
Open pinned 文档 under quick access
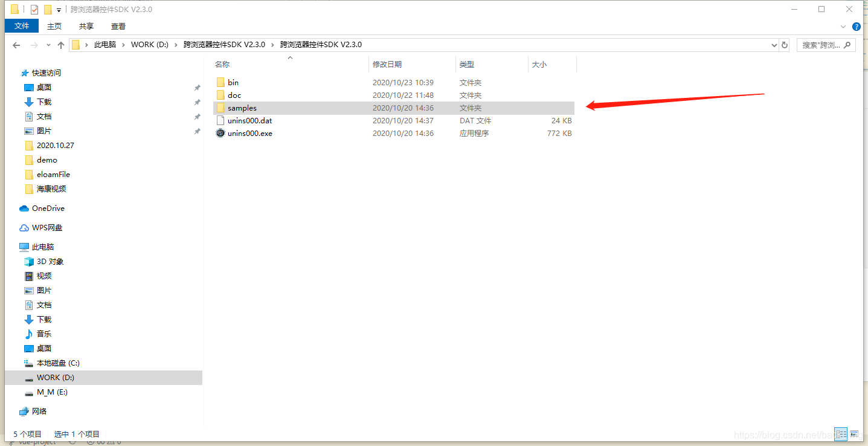pos(44,116)
